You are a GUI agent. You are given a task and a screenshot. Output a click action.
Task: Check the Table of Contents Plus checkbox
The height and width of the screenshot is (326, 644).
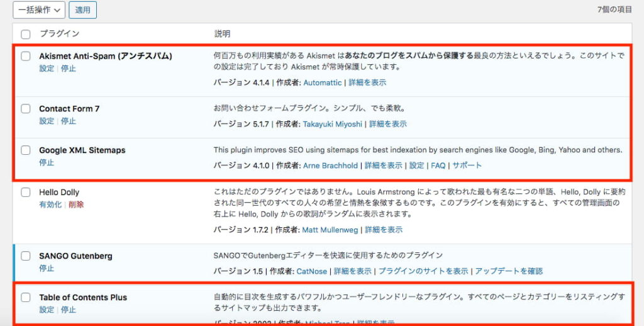tap(25, 297)
